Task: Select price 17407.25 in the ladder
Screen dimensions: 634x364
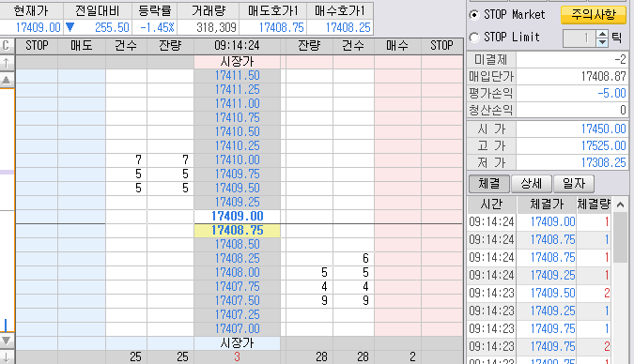Action: [237, 314]
